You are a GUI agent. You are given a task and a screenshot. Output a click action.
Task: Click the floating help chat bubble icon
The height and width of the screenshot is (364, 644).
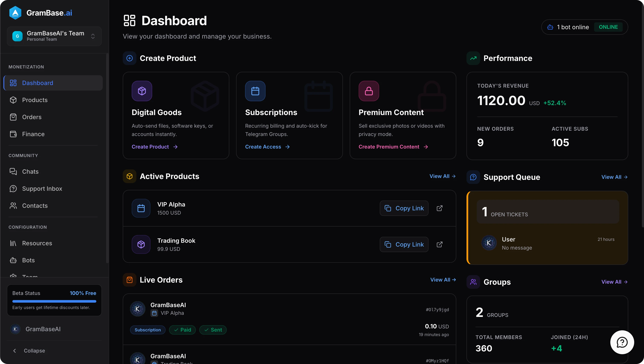point(622,342)
